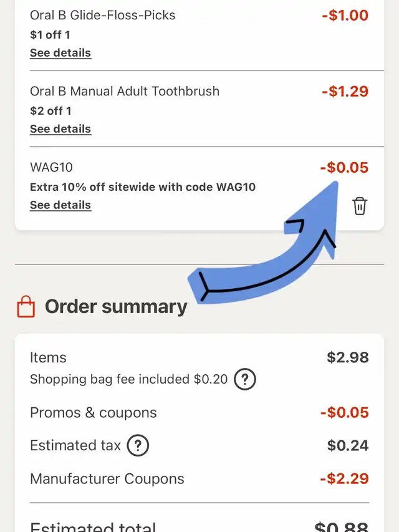
Task: Select the Promos & coupons row label
Action: coord(94,413)
